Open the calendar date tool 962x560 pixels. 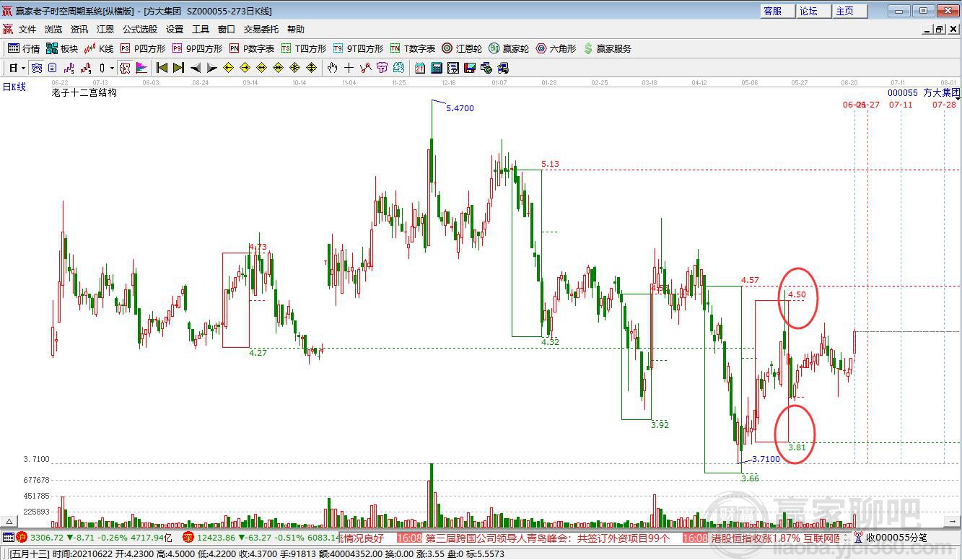click(419, 68)
